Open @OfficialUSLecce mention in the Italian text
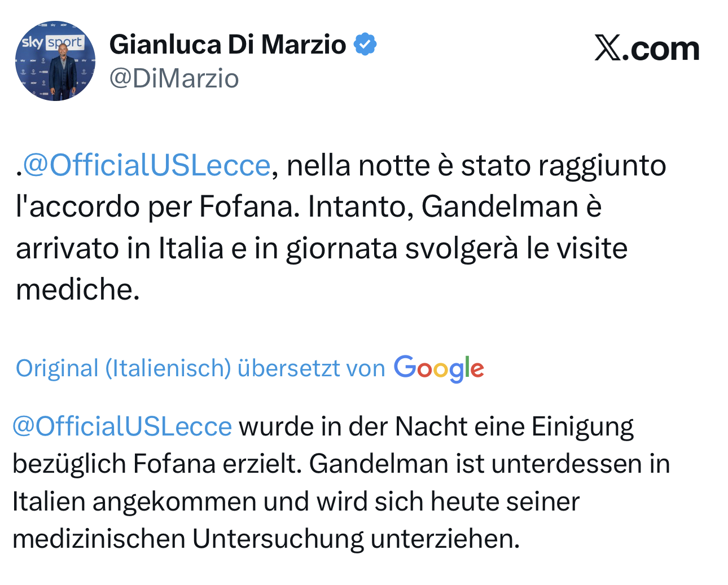The width and height of the screenshot is (728, 585). tap(147, 165)
